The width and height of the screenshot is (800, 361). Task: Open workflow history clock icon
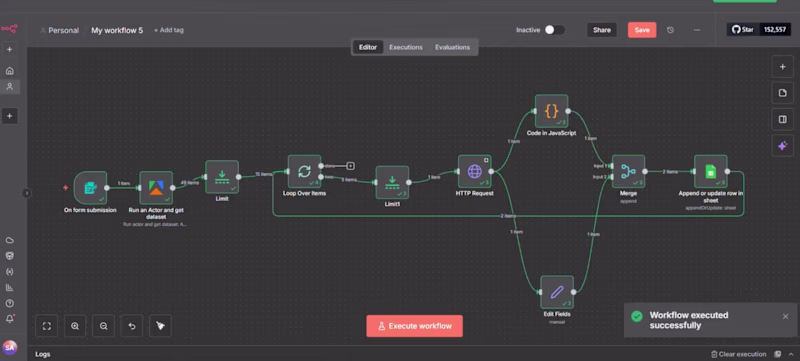pyautogui.click(x=670, y=30)
